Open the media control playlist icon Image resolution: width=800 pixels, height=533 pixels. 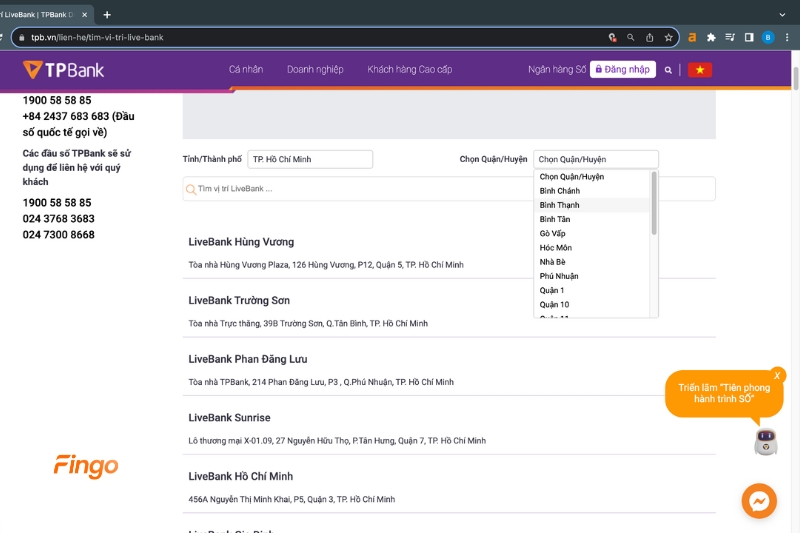point(730,37)
